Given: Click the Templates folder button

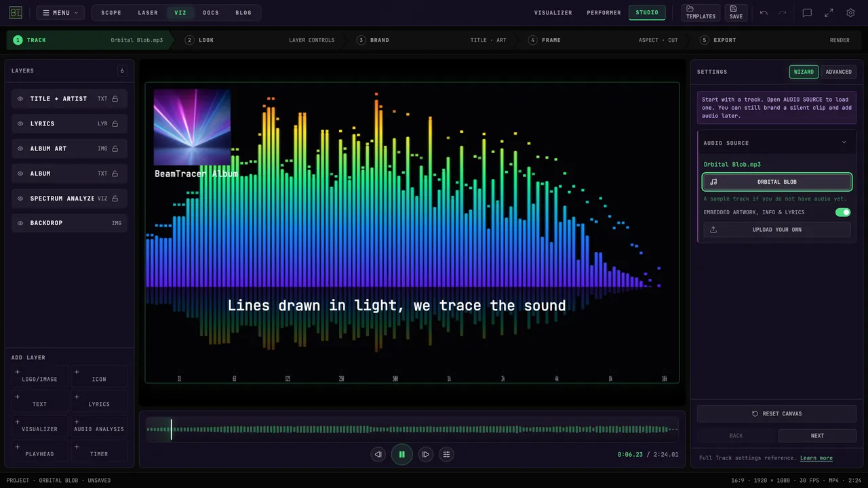Looking at the screenshot, I should tap(701, 13).
